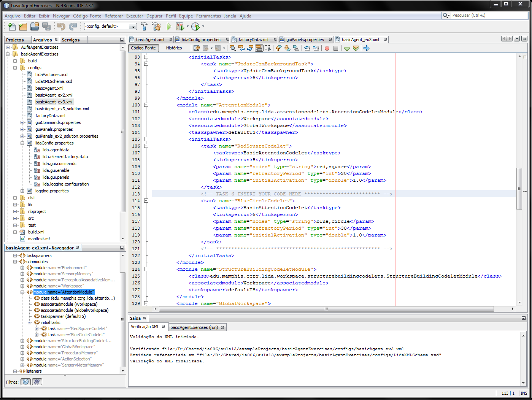Open the config. default dropdown
This screenshot has height=400, width=532.
110,26
